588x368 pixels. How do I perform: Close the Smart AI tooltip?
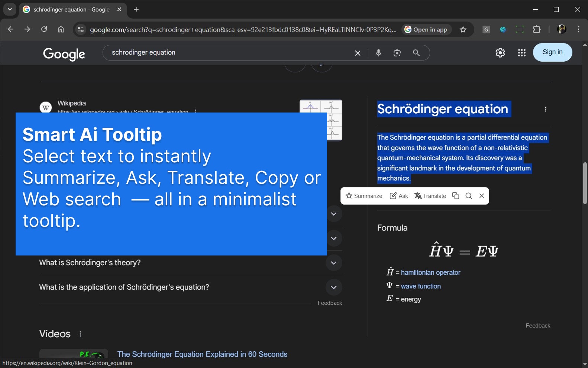point(482,196)
